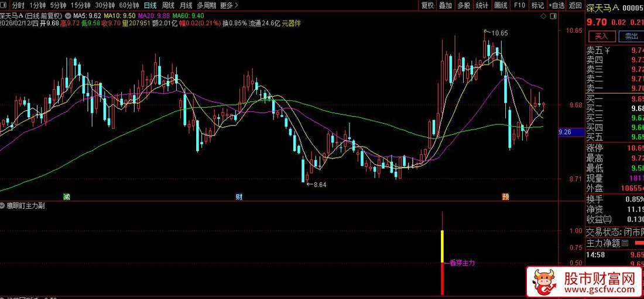644x299 pixels.
Task: Click the 8.64 low price label
Action: coord(320,185)
